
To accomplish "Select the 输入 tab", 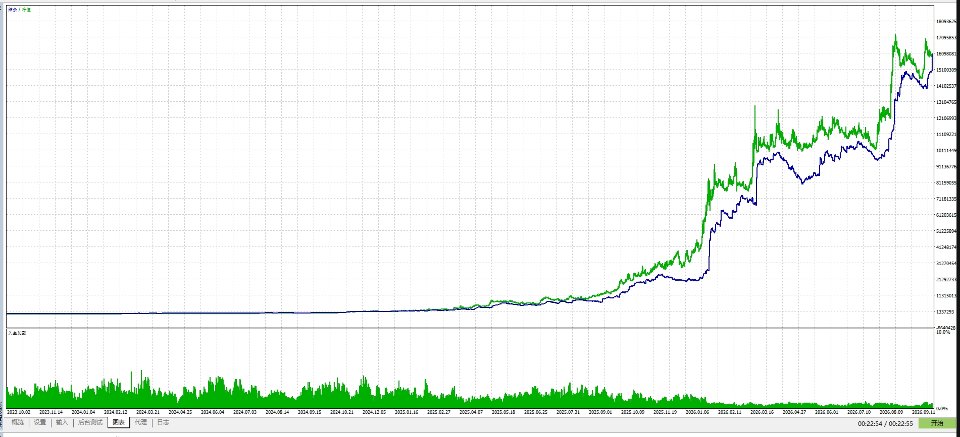I will click(x=62, y=422).
